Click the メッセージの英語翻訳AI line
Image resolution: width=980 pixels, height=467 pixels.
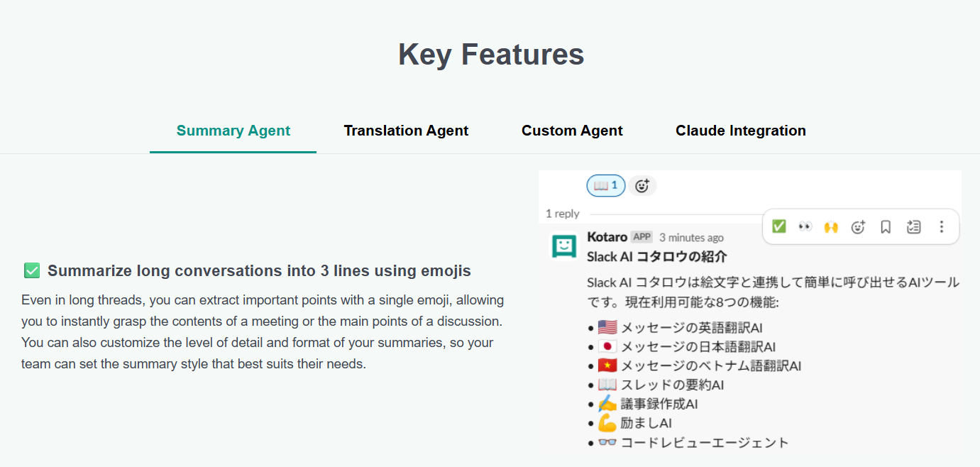tap(691, 328)
